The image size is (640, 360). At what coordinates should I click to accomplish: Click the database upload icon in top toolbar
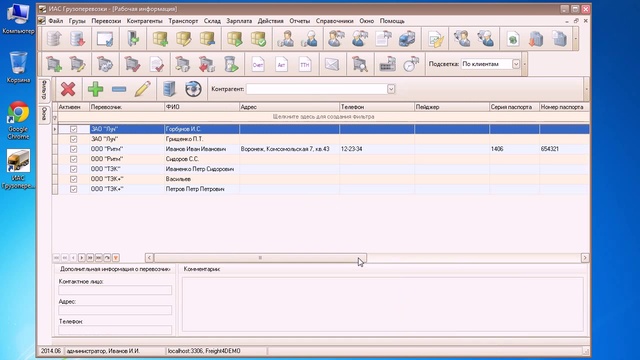click(x=54, y=39)
